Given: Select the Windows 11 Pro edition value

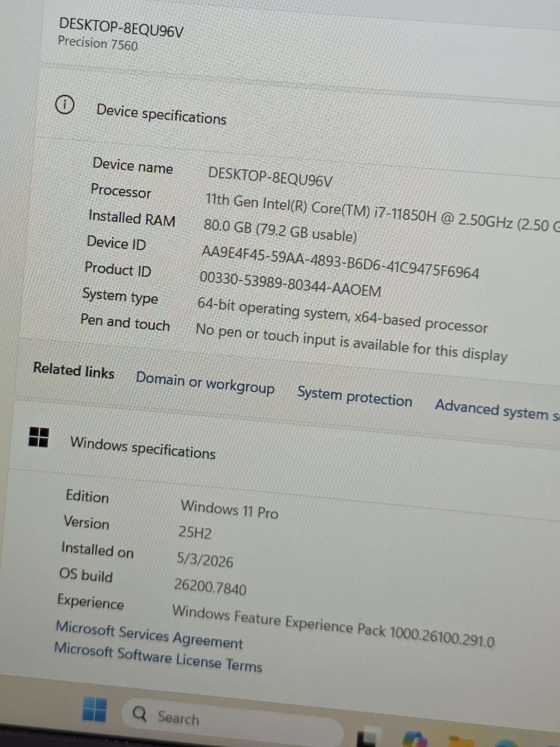Looking at the screenshot, I should coord(230,508).
